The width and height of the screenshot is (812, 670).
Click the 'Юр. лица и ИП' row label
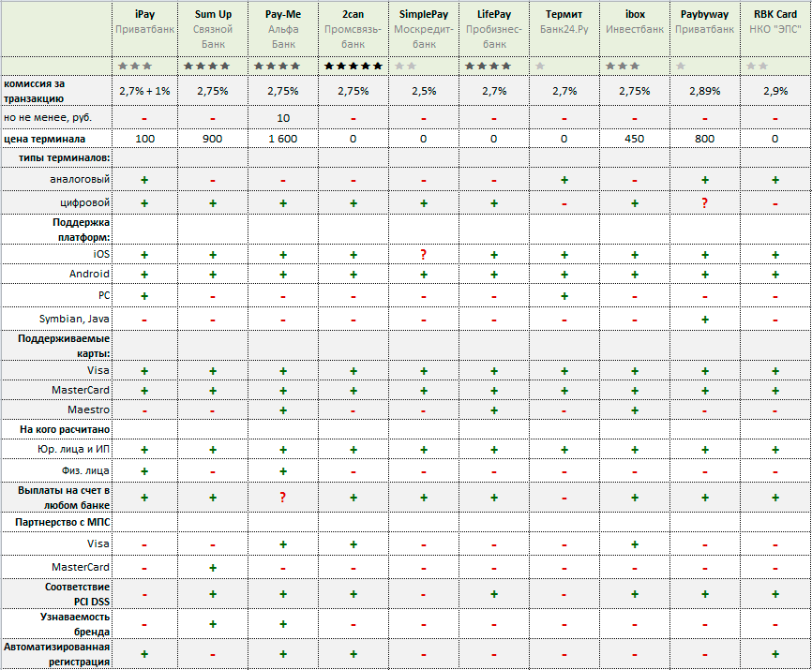tap(73, 449)
